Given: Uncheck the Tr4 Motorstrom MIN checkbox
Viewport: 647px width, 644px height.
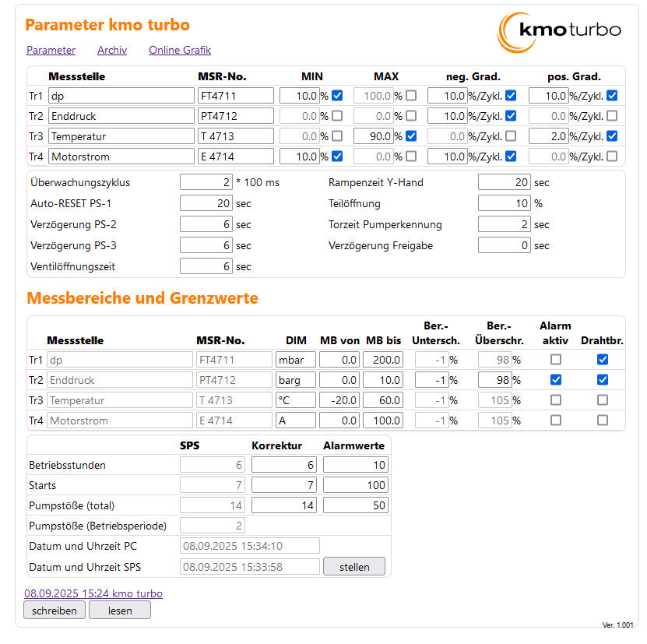Looking at the screenshot, I should coord(337,156).
